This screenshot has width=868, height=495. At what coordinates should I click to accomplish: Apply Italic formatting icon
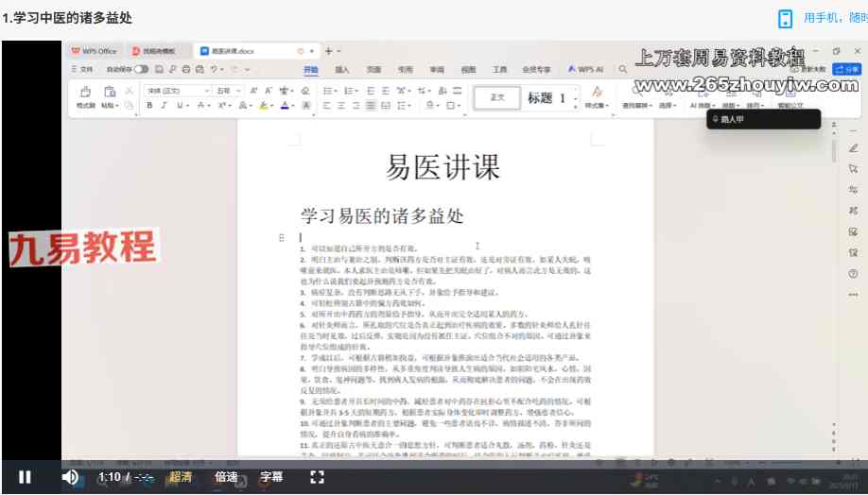pos(164,106)
